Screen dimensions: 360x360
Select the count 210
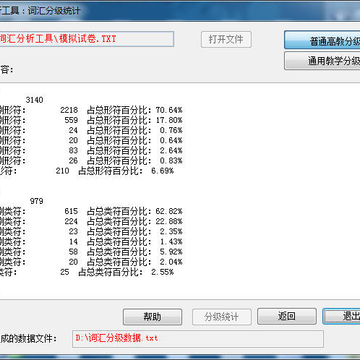(63, 171)
